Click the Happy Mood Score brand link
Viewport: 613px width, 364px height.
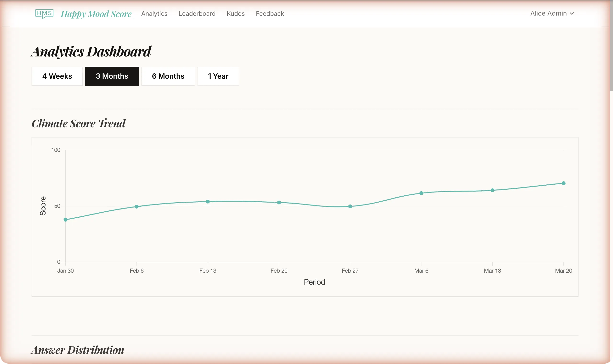[96, 14]
